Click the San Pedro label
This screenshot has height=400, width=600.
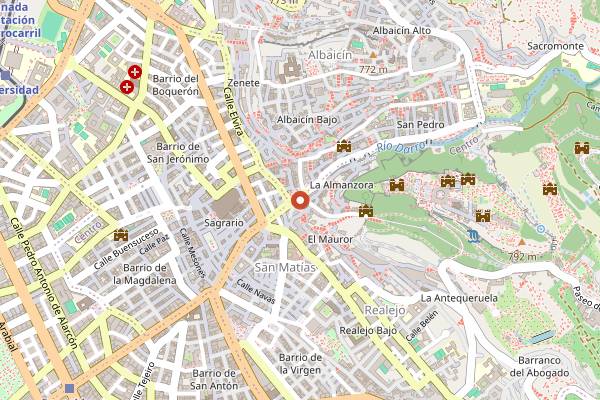click(x=421, y=125)
